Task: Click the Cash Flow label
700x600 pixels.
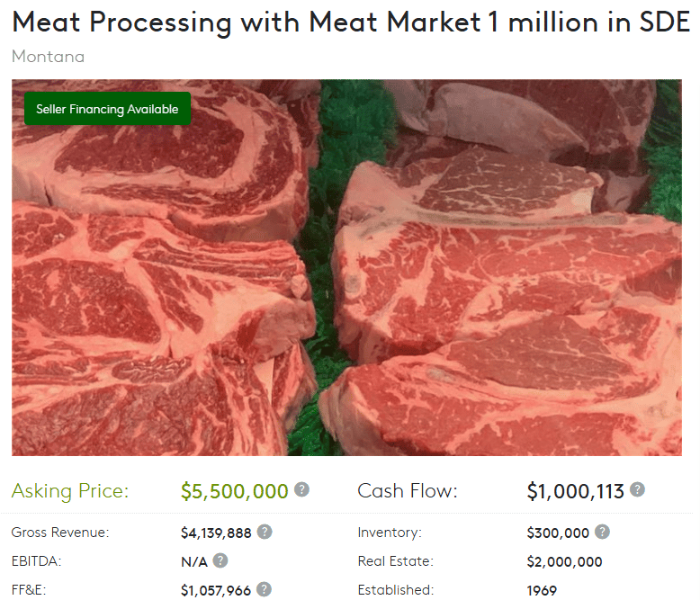Action: (x=408, y=490)
